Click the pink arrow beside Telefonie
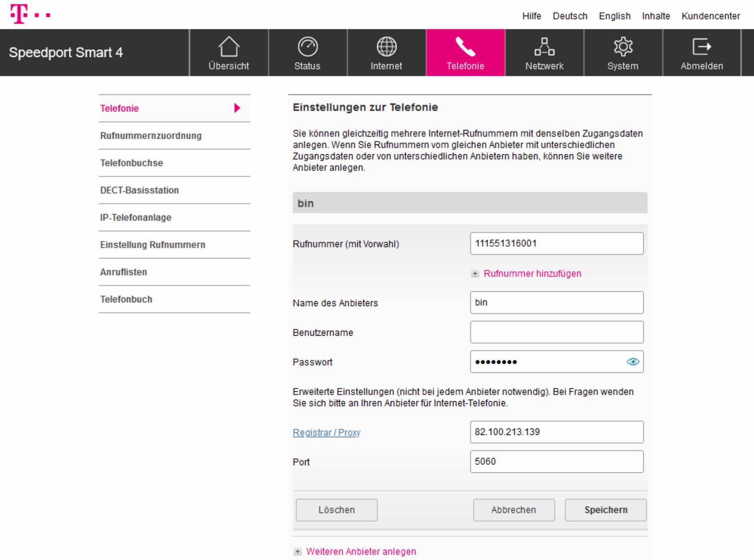The image size is (754, 560). point(237,108)
